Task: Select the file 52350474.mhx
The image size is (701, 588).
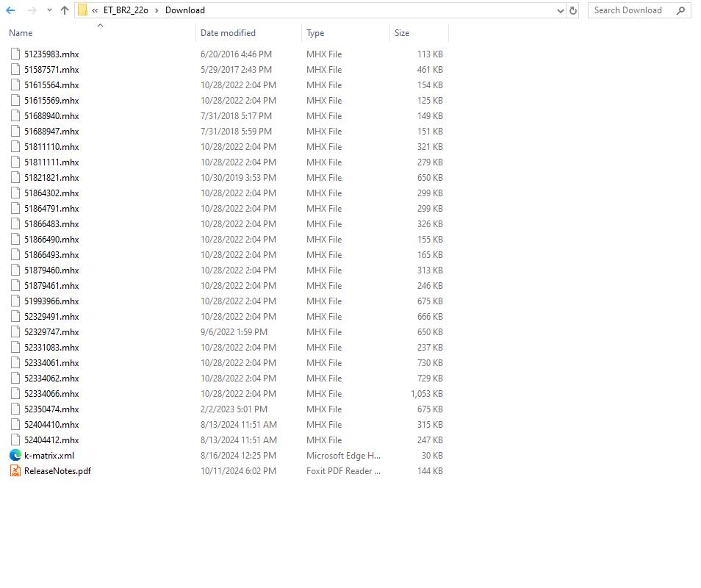Action: [50, 409]
